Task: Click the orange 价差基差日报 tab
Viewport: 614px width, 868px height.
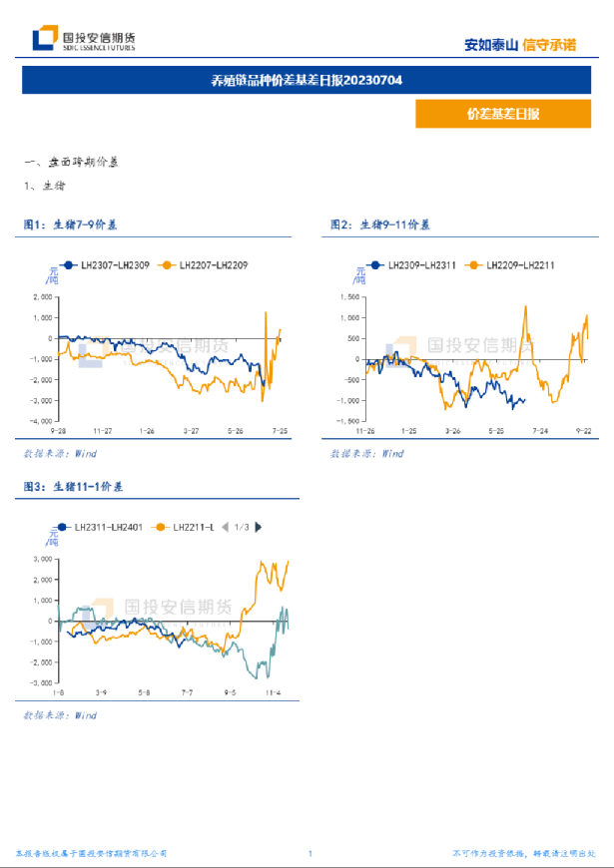Action: (503, 115)
